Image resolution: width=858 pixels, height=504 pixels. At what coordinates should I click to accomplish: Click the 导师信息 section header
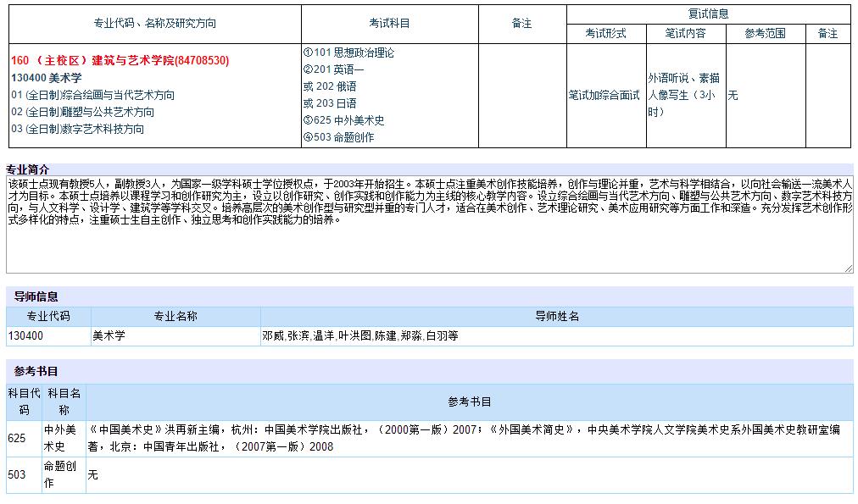(36, 296)
